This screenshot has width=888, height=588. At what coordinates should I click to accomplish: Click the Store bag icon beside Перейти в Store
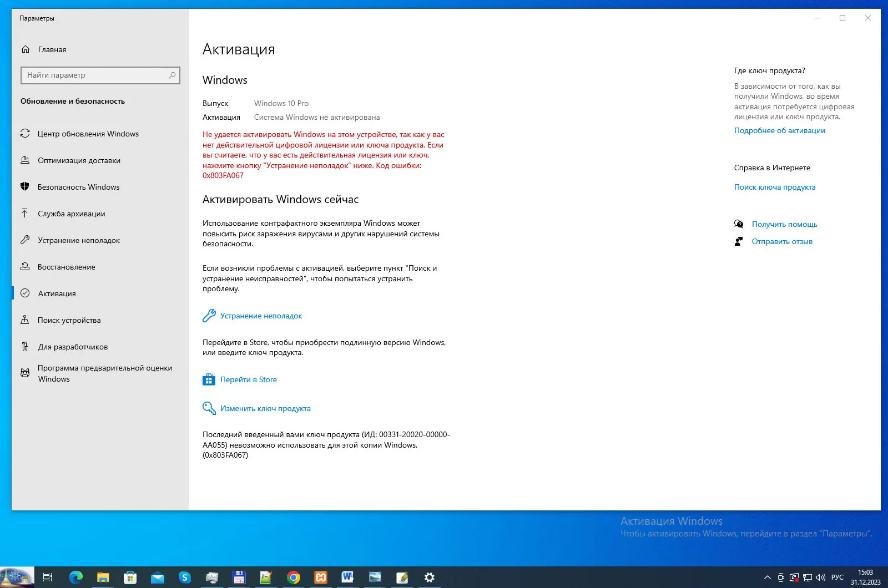coord(209,379)
